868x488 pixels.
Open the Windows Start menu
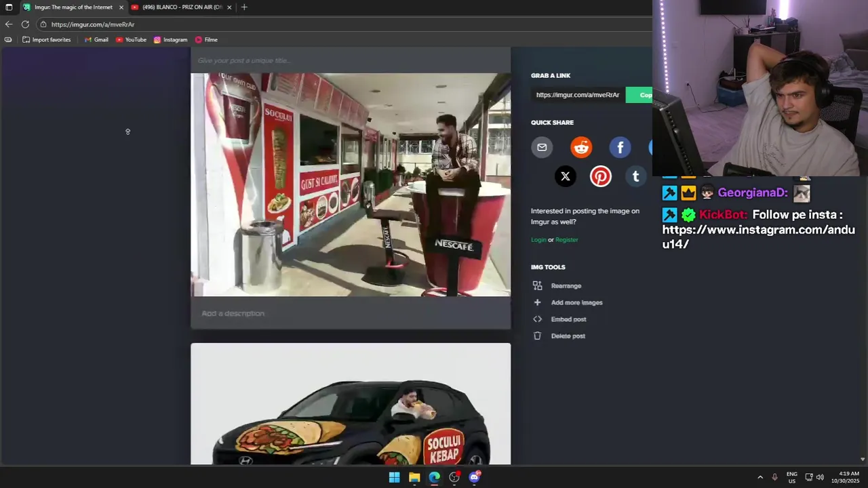pos(394,477)
